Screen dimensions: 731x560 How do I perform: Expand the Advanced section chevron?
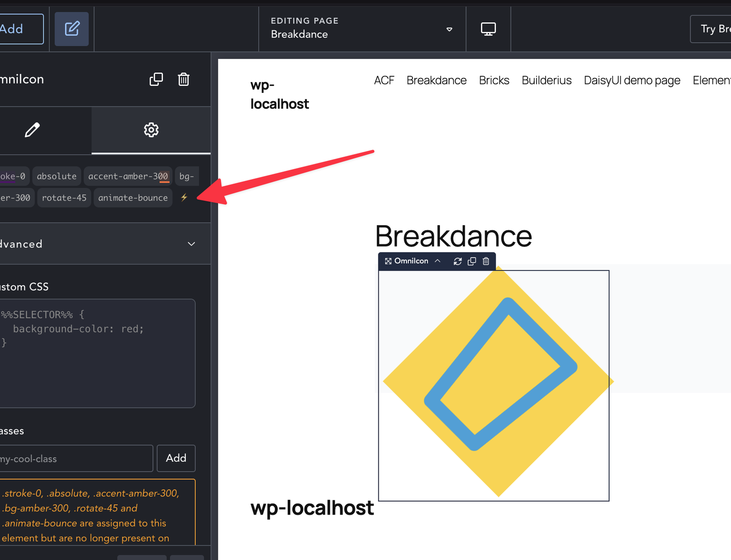click(191, 244)
